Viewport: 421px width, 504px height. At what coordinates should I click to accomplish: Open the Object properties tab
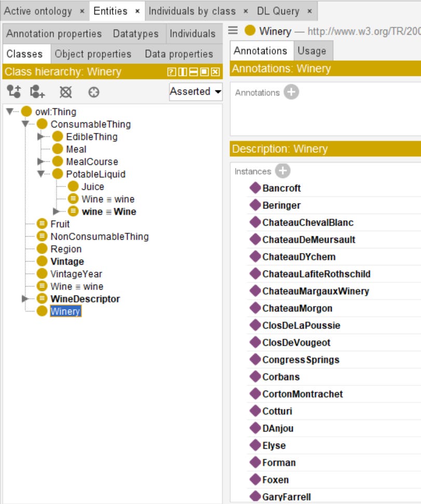coord(93,54)
